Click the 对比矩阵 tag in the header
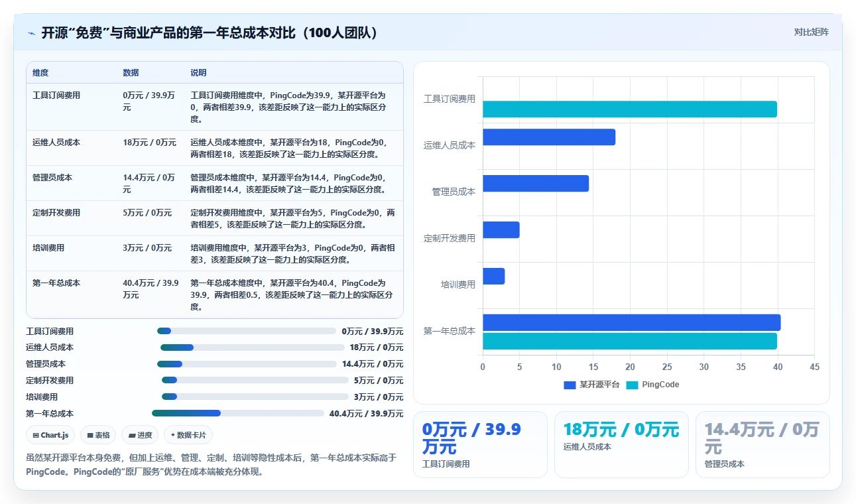This screenshot has height=504, width=856. 812,32
